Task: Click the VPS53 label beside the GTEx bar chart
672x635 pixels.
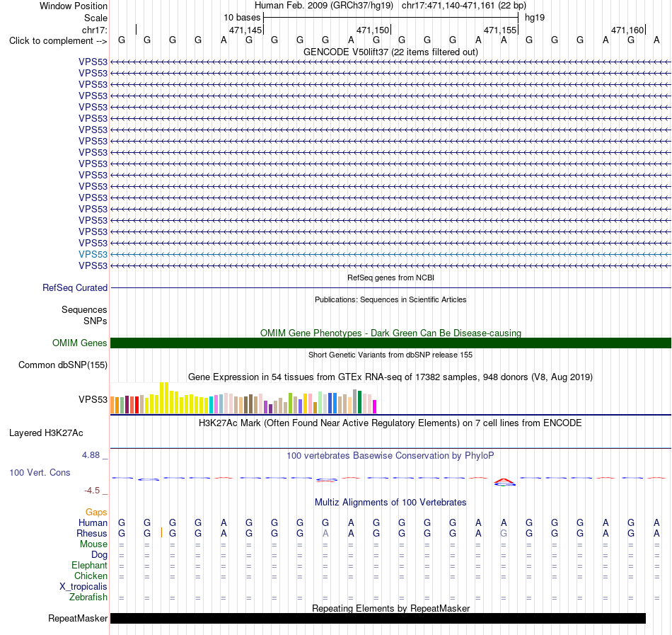Action: (x=93, y=399)
